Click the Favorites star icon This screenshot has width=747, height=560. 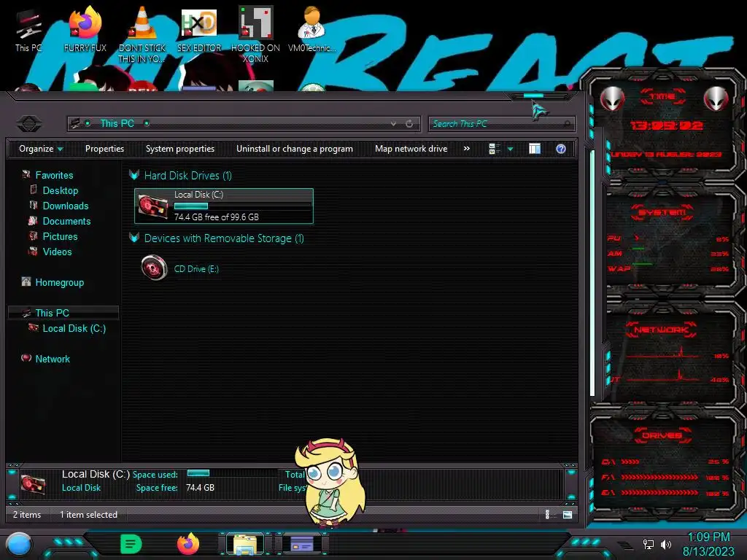point(26,175)
